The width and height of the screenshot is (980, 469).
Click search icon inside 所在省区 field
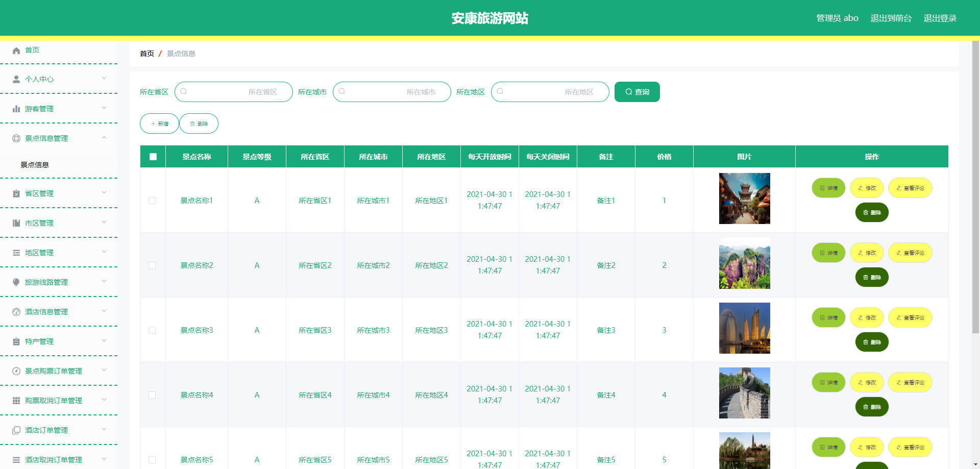[x=184, y=91]
